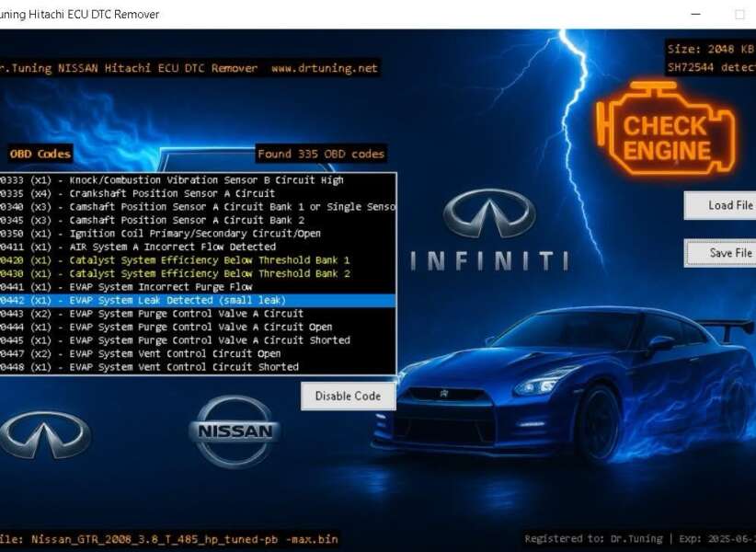Select EVAP System Incorrect Purge Flow row
The image size is (756, 552).
click(198, 287)
